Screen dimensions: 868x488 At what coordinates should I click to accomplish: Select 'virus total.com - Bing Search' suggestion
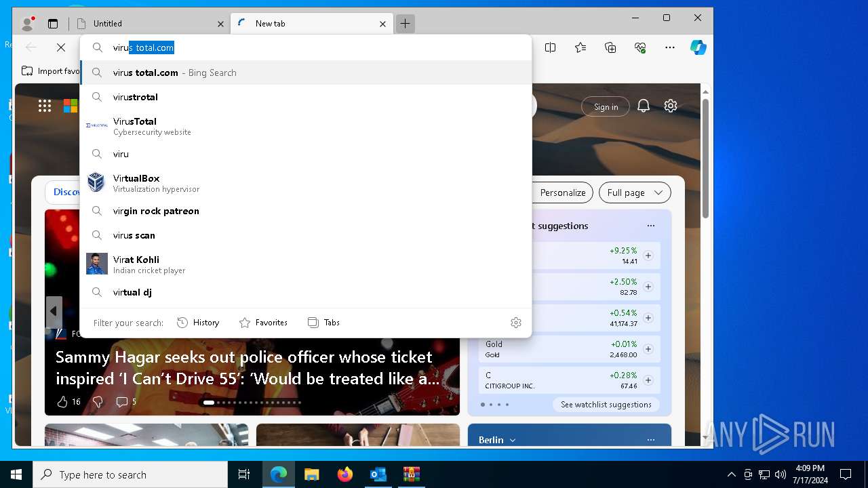(306, 73)
